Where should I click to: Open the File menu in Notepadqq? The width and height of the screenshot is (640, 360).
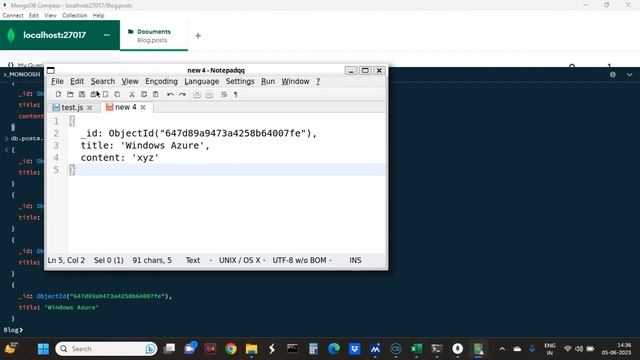pos(57,81)
